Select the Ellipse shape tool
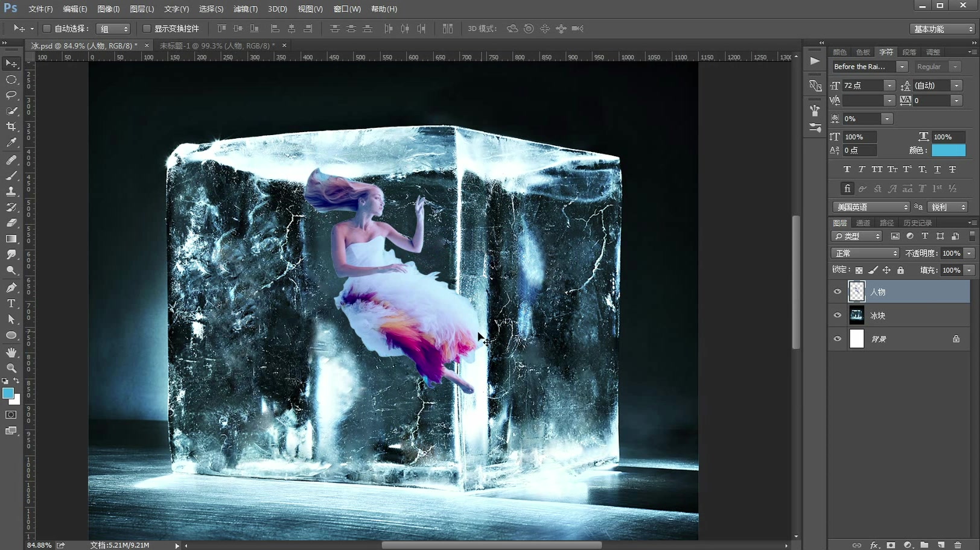Viewport: 980px width, 550px height. (x=11, y=335)
